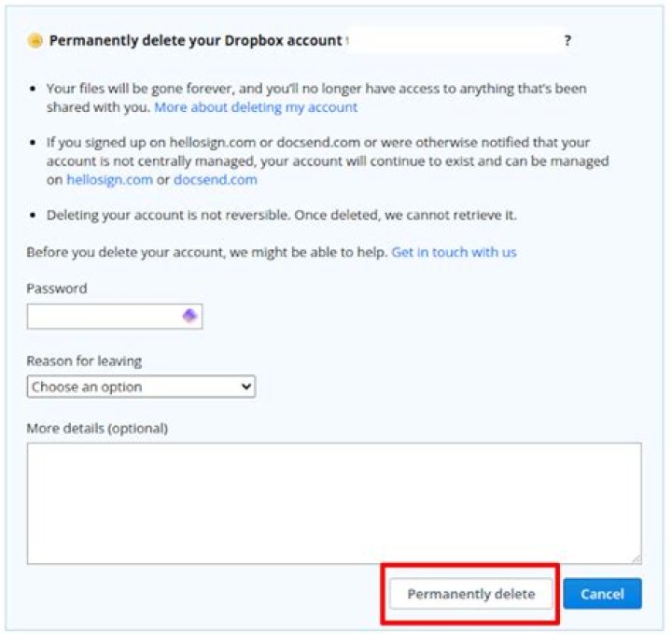The image size is (672, 634).
Task: Click the Permanently delete your Dropbox account heading
Action: tap(195, 41)
